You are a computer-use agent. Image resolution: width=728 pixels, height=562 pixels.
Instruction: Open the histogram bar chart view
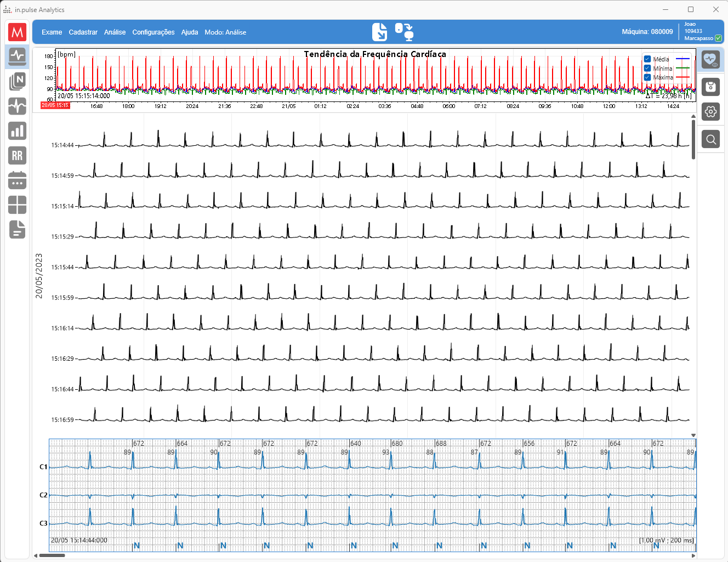[x=17, y=131]
